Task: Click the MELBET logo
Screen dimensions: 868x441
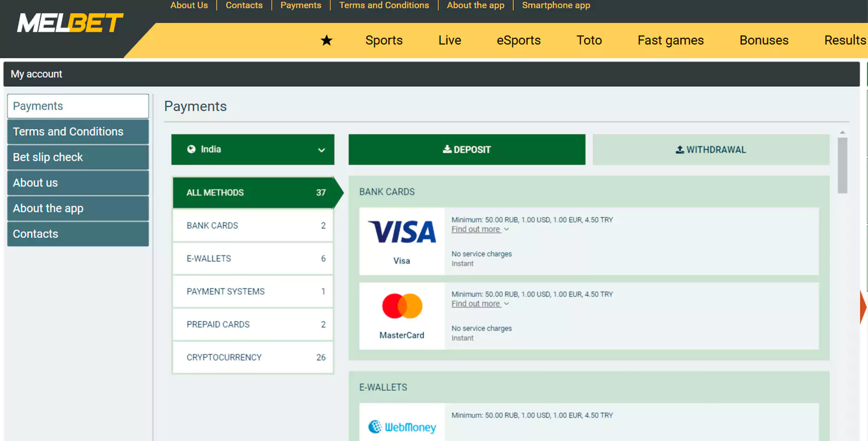Action: pyautogui.click(x=70, y=23)
